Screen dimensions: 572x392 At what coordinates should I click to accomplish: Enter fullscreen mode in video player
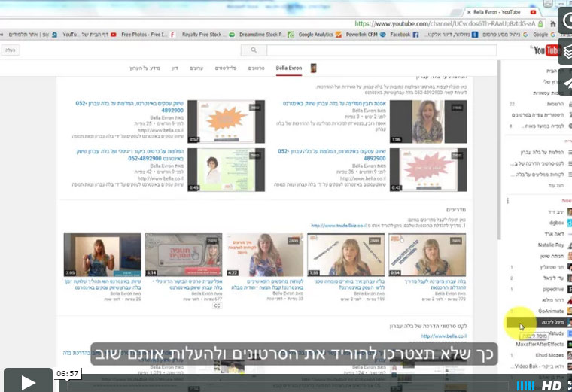[568, 385]
